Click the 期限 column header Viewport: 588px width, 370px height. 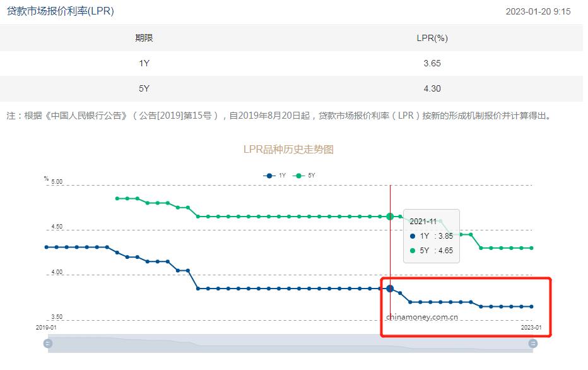click(144, 37)
